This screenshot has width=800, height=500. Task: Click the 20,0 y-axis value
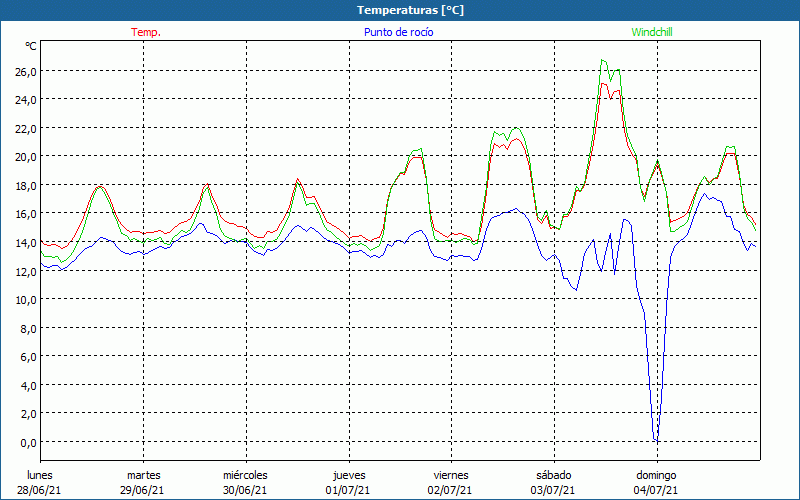[26, 157]
